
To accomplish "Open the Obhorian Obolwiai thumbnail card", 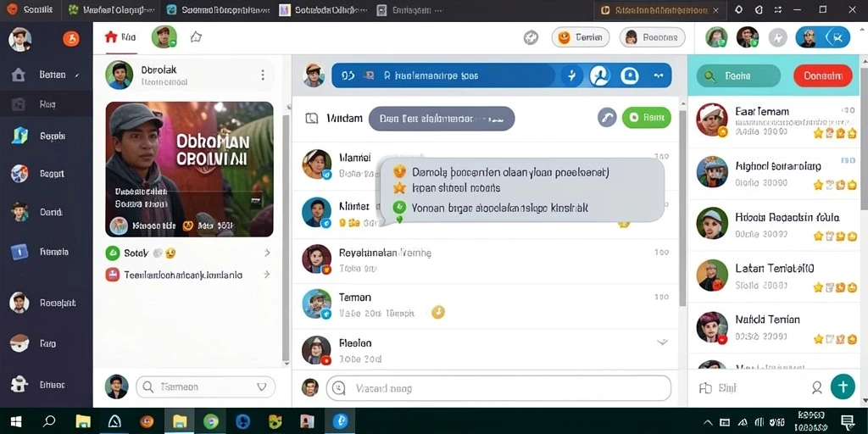I will [189, 169].
